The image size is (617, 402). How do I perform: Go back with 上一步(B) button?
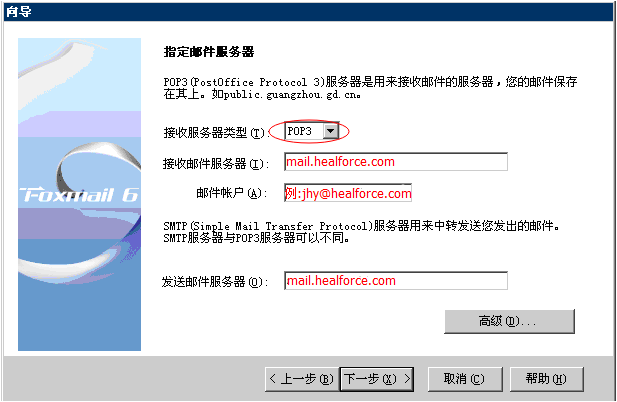coord(302,379)
